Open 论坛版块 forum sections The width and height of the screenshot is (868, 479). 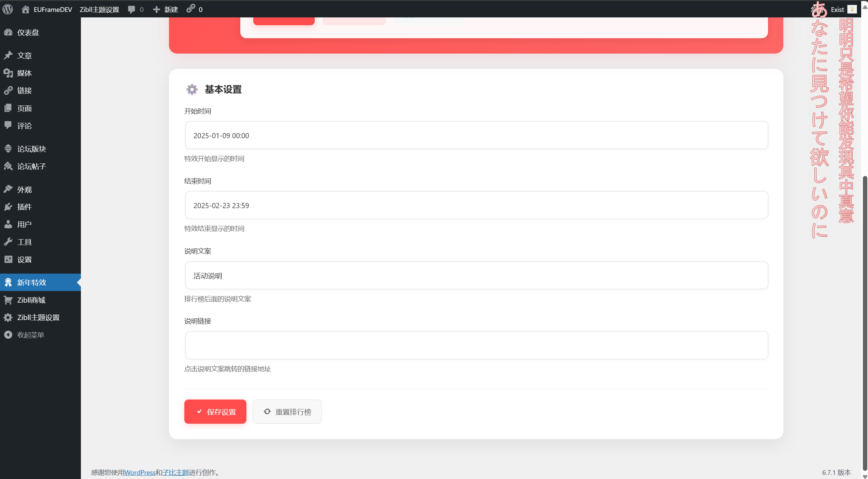point(31,149)
